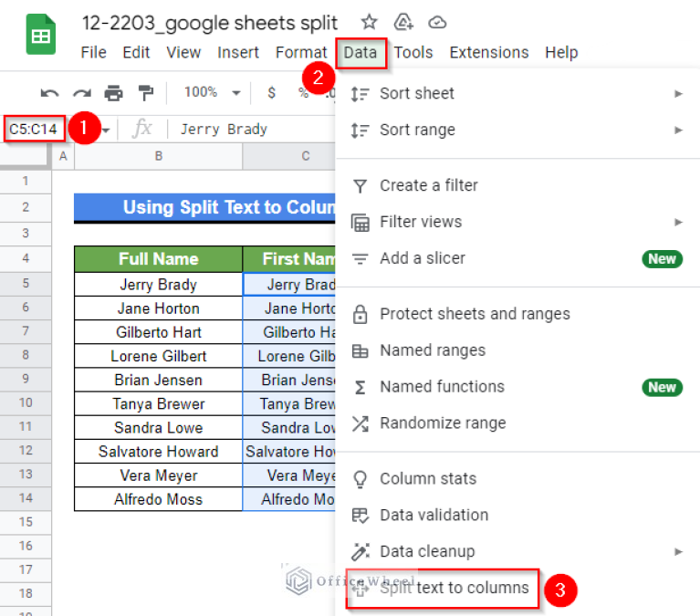700x616 pixels.
Task: Choose Named ranges entry
Action: tap(517, 350)
